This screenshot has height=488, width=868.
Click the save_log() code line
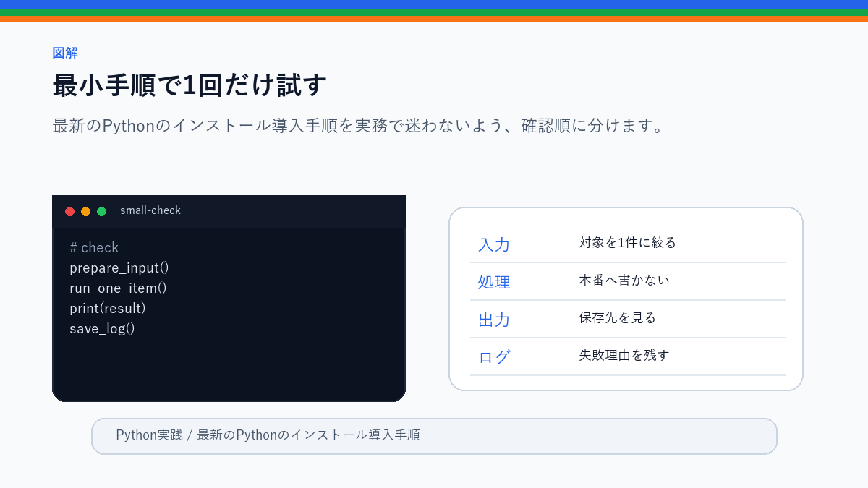102,328
